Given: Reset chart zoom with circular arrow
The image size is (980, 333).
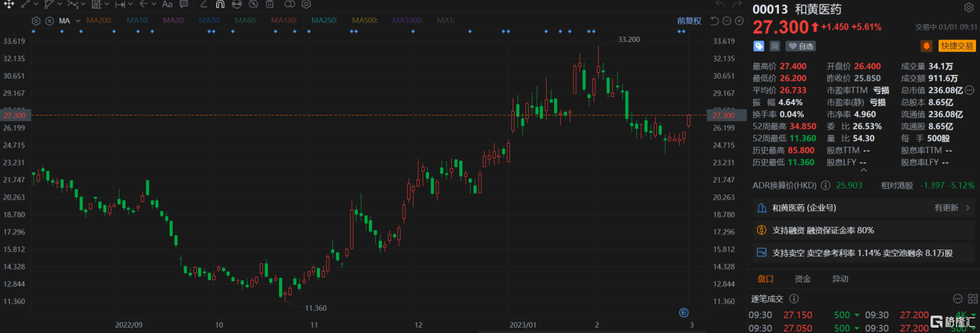Looking at the screenshot, I should (x=714, y=21).
